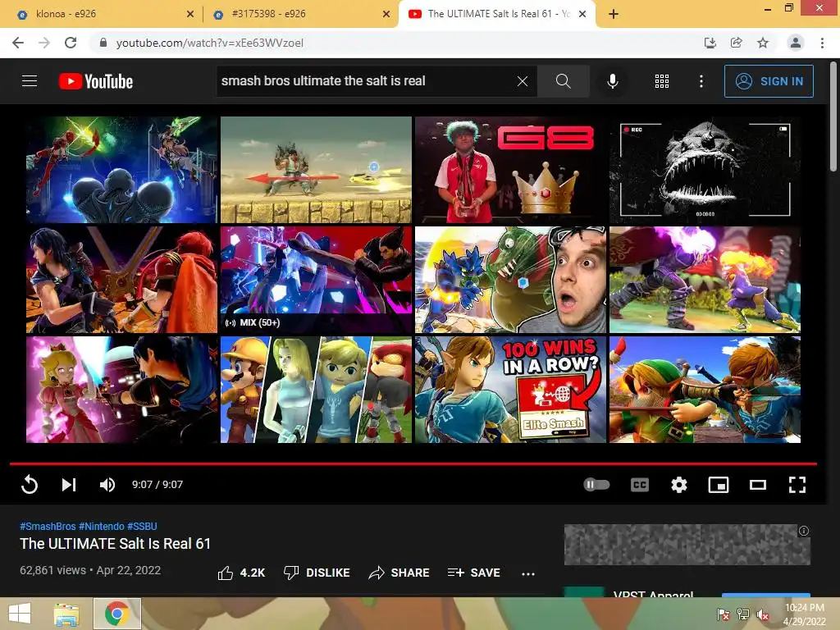Click the Chrome taskbar icon
Viewport: 840px width, 630px height.
pos(116,614)
